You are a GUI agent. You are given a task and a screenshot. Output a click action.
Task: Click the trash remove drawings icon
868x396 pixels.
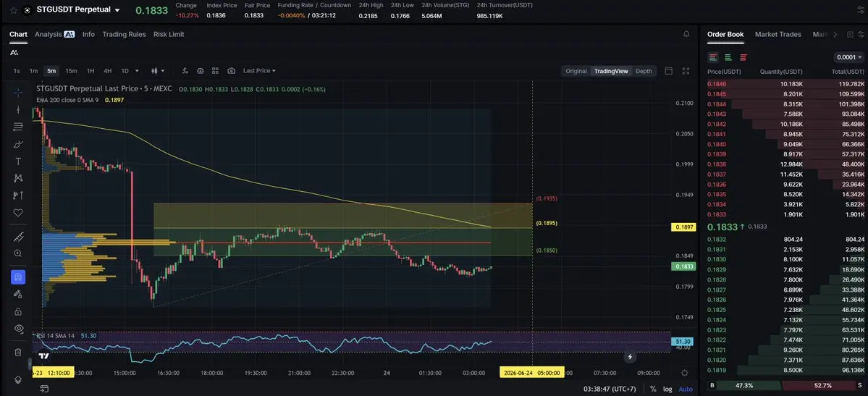(x=17, y=352)
